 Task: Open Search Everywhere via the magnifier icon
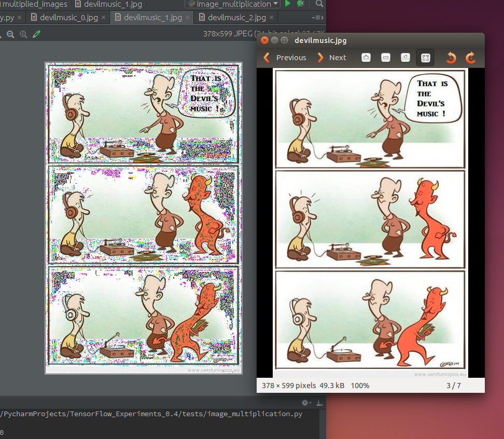[x=319, y=4]
